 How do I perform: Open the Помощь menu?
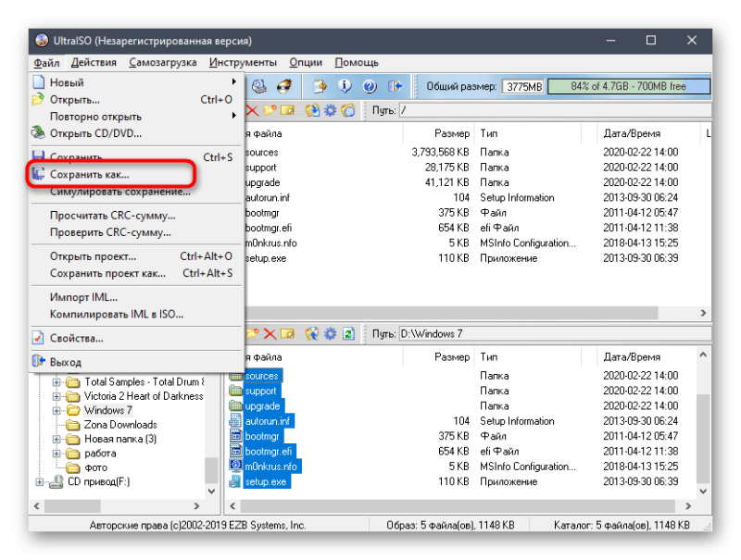click(x=357, y=62)
